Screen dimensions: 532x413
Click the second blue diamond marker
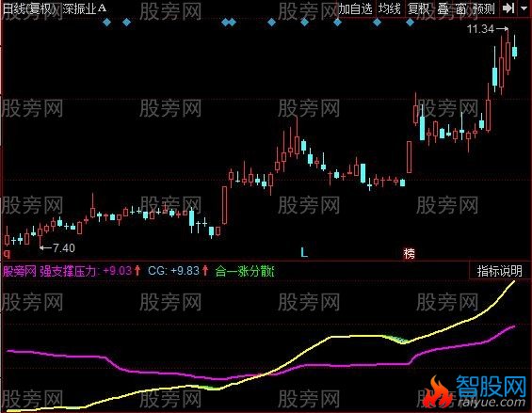coord(126,23)
